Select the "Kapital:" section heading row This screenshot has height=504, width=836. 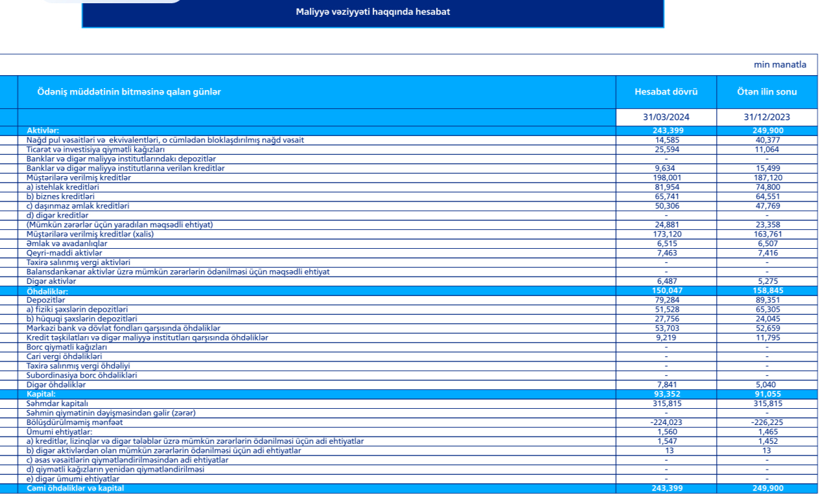click(41, 394)
